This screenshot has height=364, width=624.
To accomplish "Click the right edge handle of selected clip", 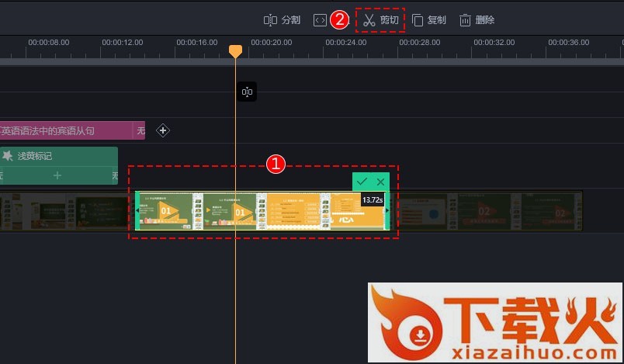I will (x=387, y=211).
